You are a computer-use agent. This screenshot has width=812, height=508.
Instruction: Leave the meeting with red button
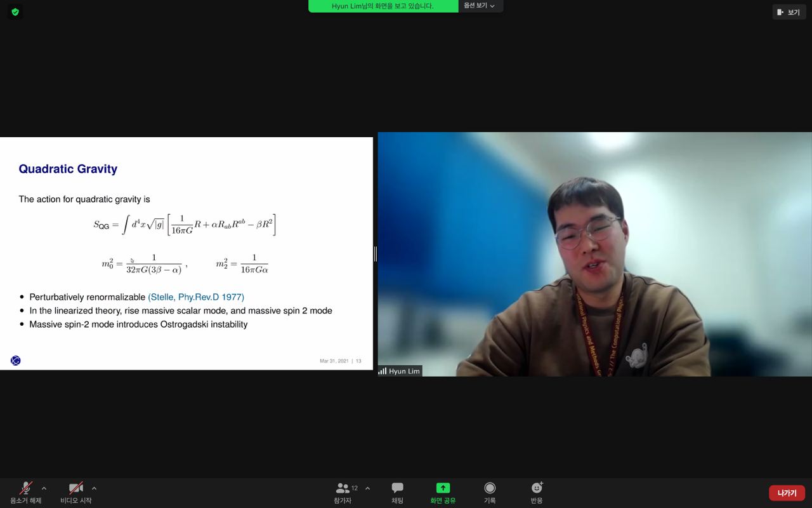(x=787, y=493)
